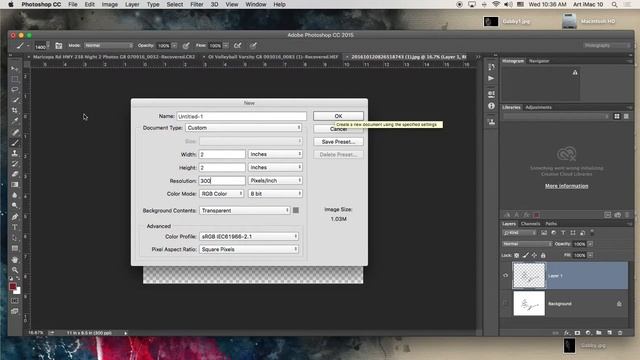
Task: Click More Information link
Action: coord(567,186)
